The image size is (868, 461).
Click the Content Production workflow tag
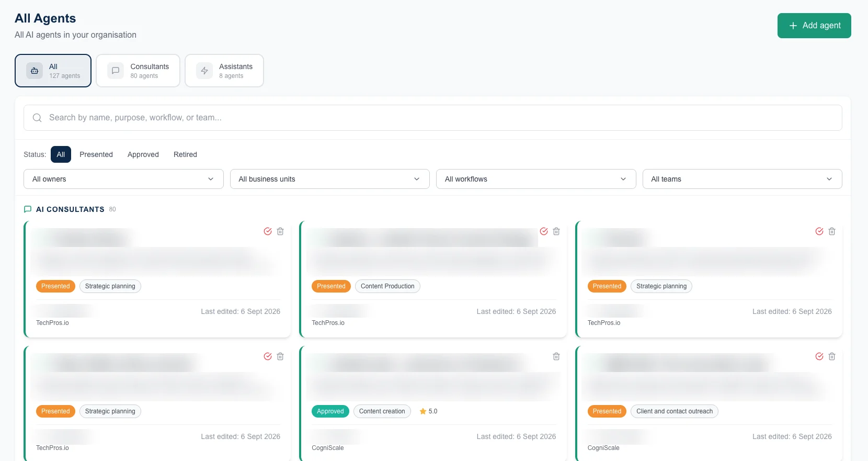coord(387,286)
